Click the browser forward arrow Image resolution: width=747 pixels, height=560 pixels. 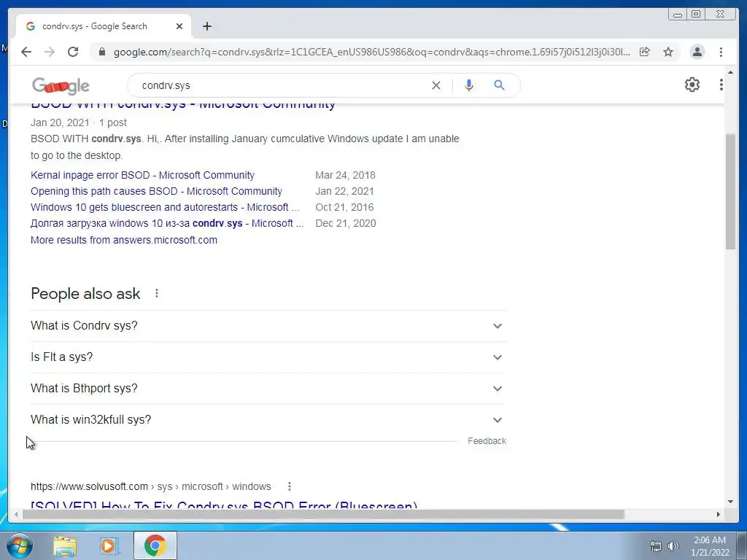49,52
